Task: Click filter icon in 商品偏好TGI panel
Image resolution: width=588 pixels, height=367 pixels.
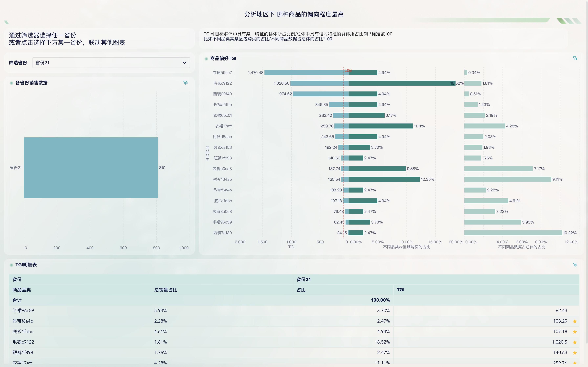Action: click(x=575, y=59)
